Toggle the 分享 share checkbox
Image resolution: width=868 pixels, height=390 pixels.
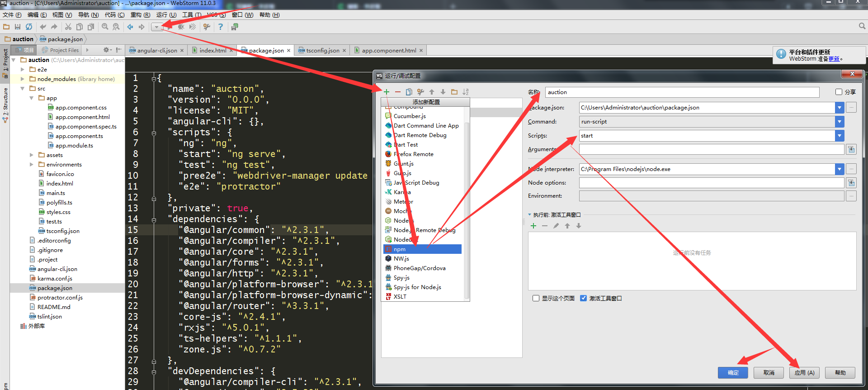(x=839, y=92)
